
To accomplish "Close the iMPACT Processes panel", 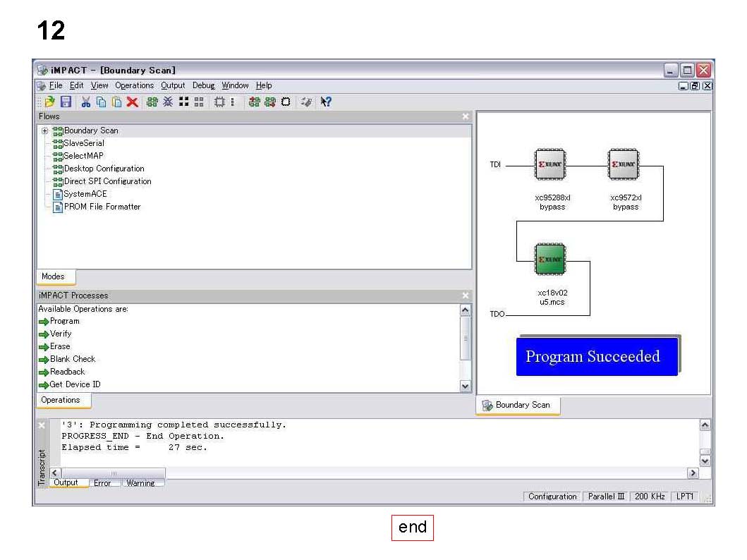I will click(x=466, y=296).
